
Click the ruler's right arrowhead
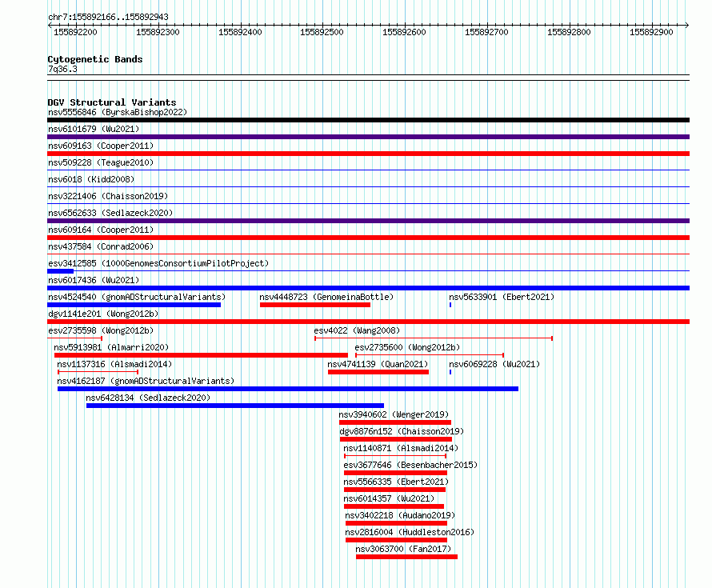[687, 26]
